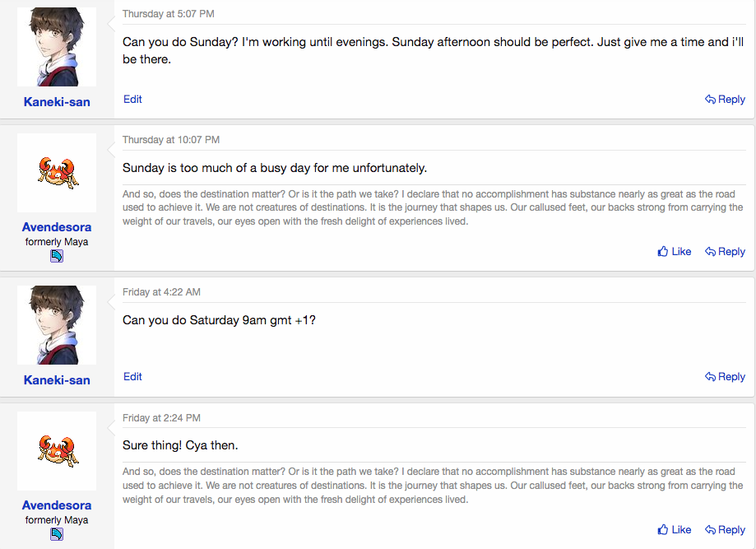Edit the 'Can you do Sunday?' post

pos(132,99)
